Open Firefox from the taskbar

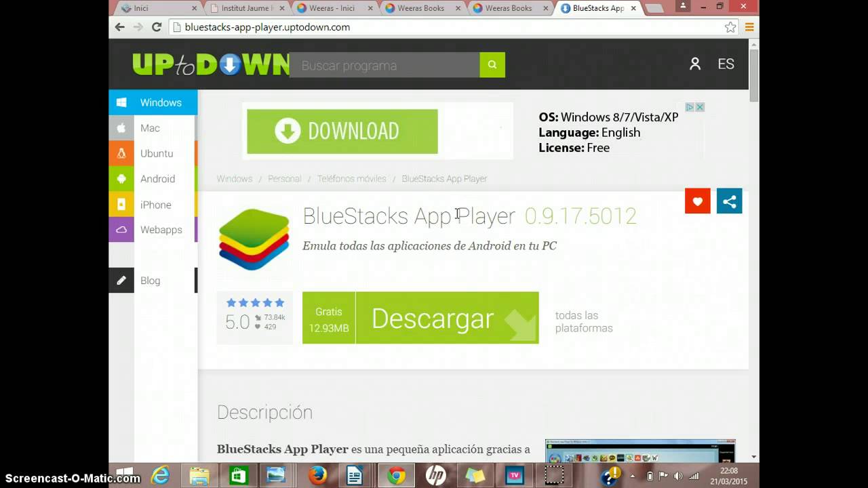(x=317, y=476)
